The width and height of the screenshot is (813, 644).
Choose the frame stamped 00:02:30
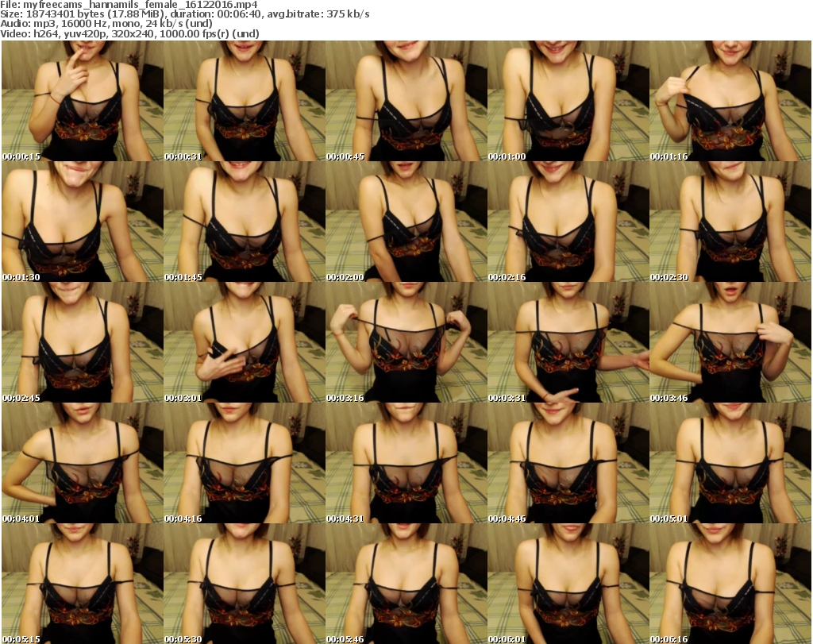coord(730,222)
